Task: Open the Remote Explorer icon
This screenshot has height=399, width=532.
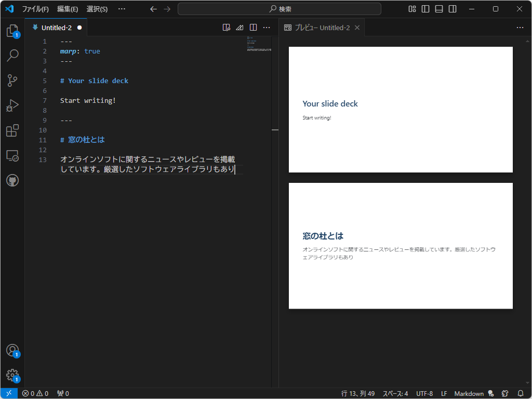Action: point(12,155)
